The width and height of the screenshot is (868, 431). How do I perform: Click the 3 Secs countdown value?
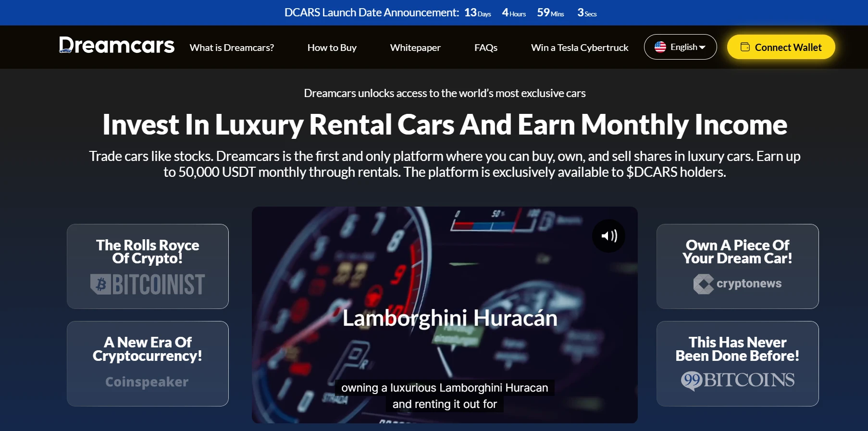click(587, 12)
